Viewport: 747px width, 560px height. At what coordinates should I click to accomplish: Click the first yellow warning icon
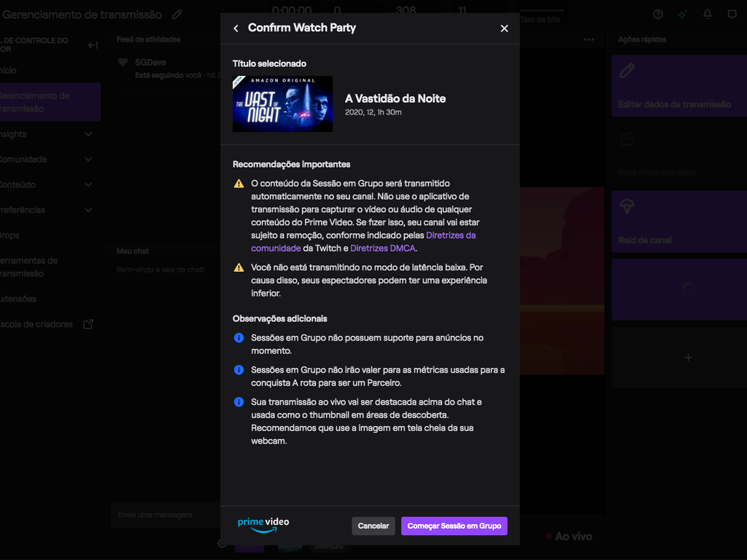click(x=239, y=184)
